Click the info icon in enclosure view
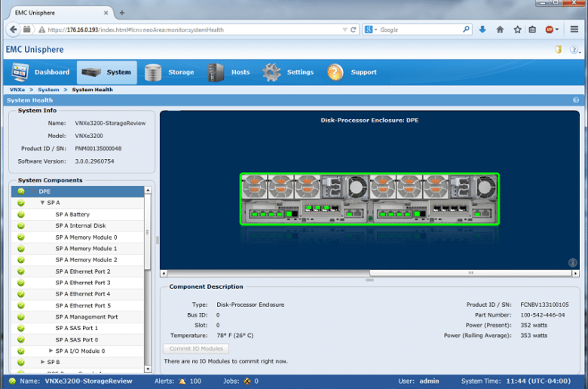The image size is (588, 389). 573,262
